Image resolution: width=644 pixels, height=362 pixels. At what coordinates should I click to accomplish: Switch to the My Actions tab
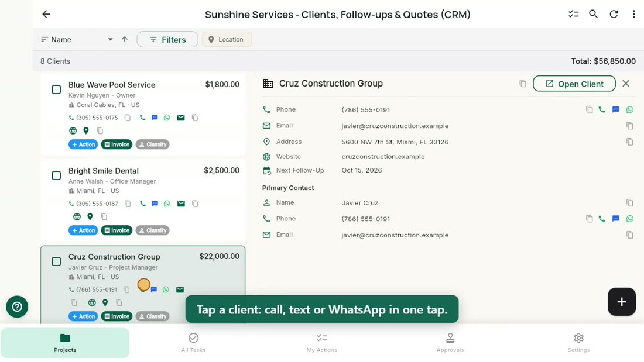tap(321, 343)
